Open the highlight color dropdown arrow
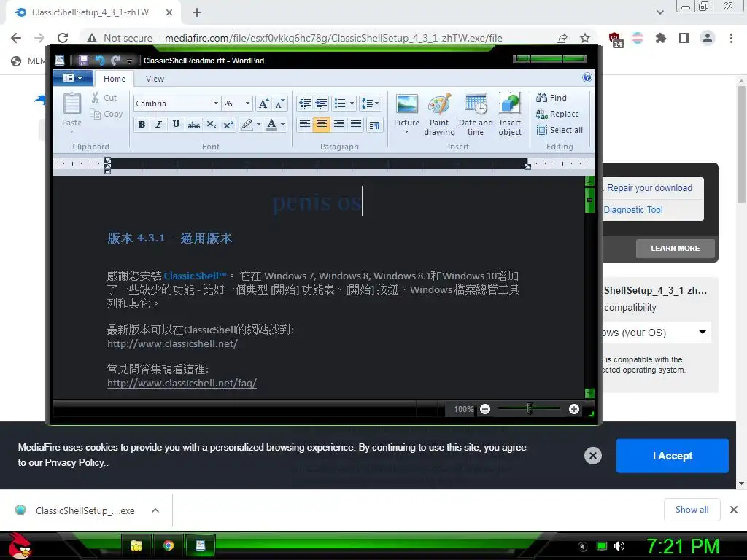This screenshot has width=747, height=560. tap(259, 125)
